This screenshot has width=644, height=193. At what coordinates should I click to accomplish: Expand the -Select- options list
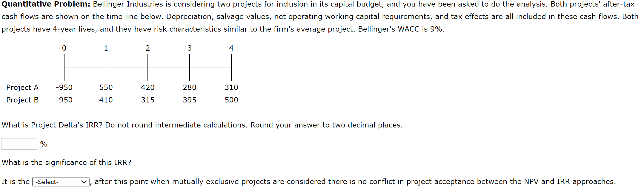pyautogui.click(x=60, y=181)
